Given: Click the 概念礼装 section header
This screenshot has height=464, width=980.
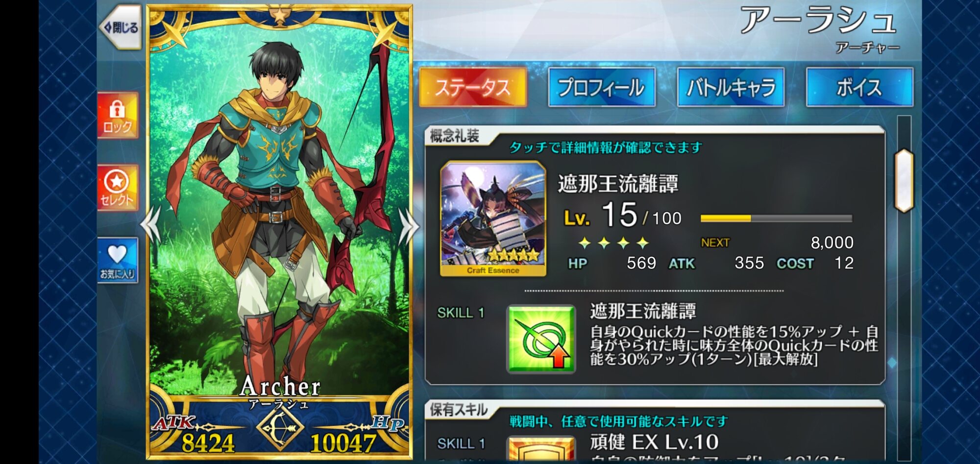Looking at the screenshot, I should (x=455, y=136).
